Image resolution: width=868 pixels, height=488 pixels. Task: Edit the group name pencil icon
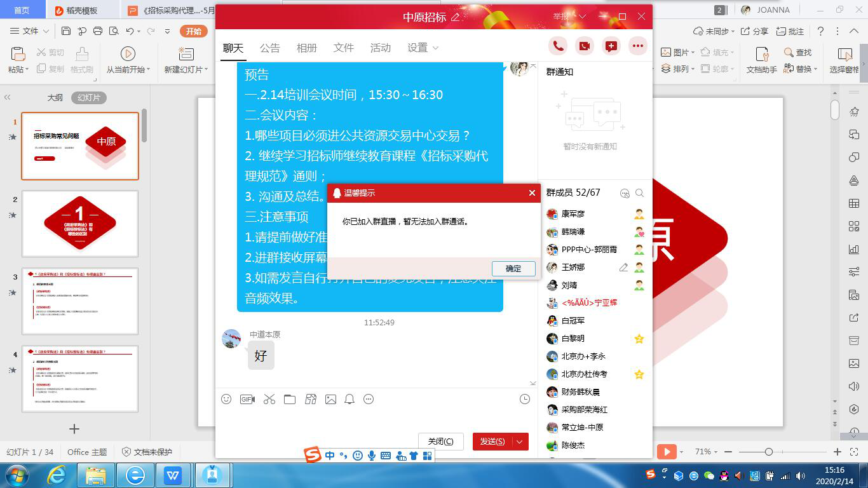click(x=455, y=17)
